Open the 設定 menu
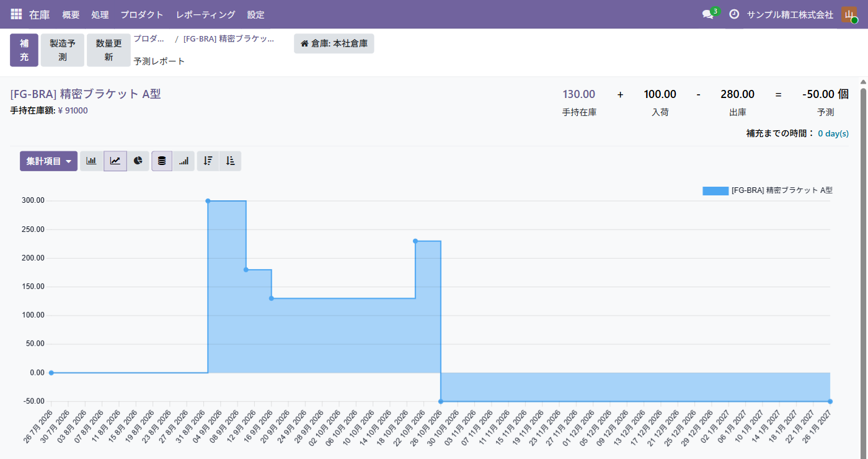 coord(255,14)
